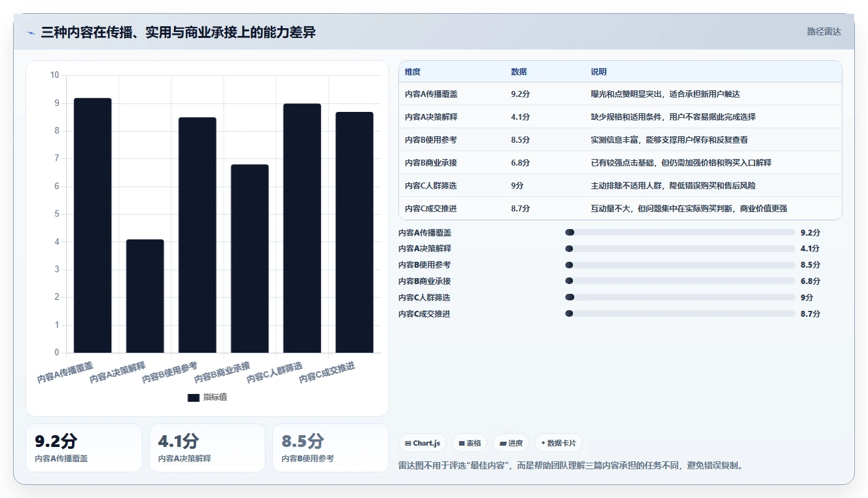Click progress bar for 内容A传播覆盖
868x498 pixels.
(x=680, y=232)
